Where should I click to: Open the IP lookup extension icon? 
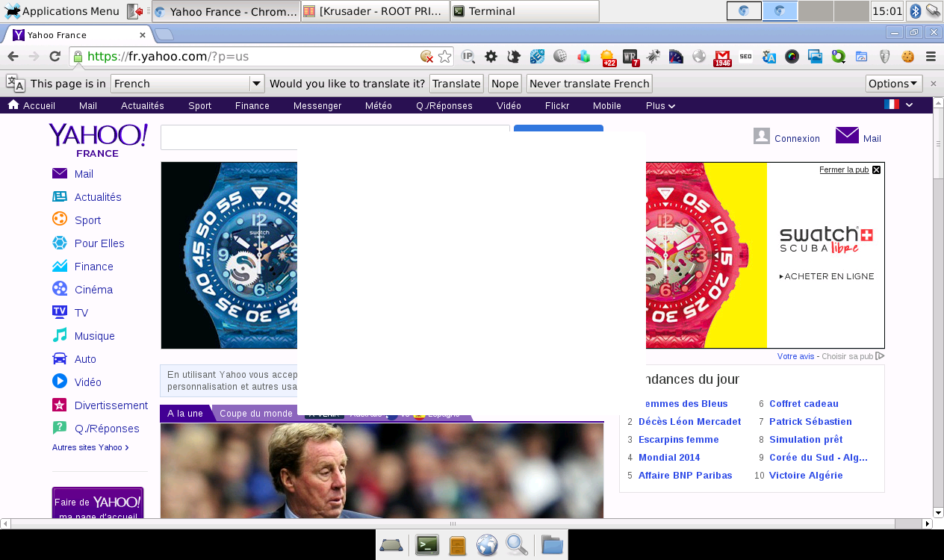tap(468, 56)
